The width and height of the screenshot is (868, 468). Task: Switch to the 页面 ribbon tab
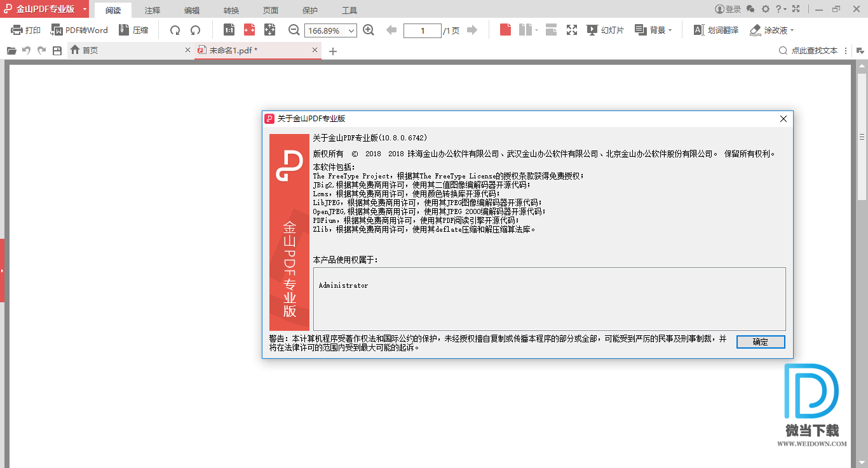271,10
